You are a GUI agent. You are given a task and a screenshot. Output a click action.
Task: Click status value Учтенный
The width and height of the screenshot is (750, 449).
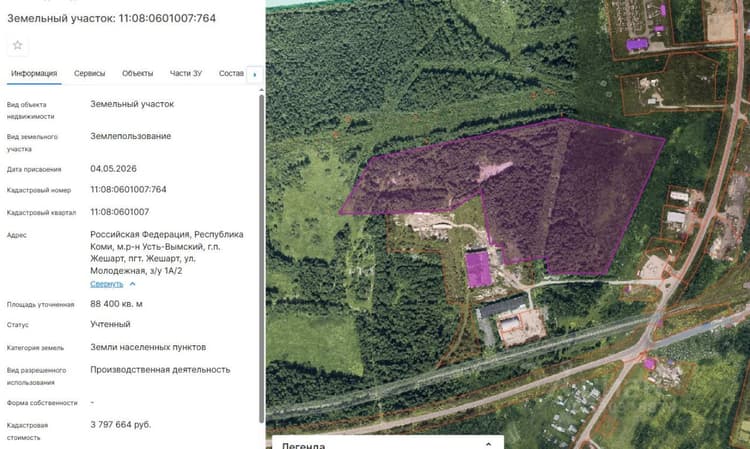coord(110,324)
